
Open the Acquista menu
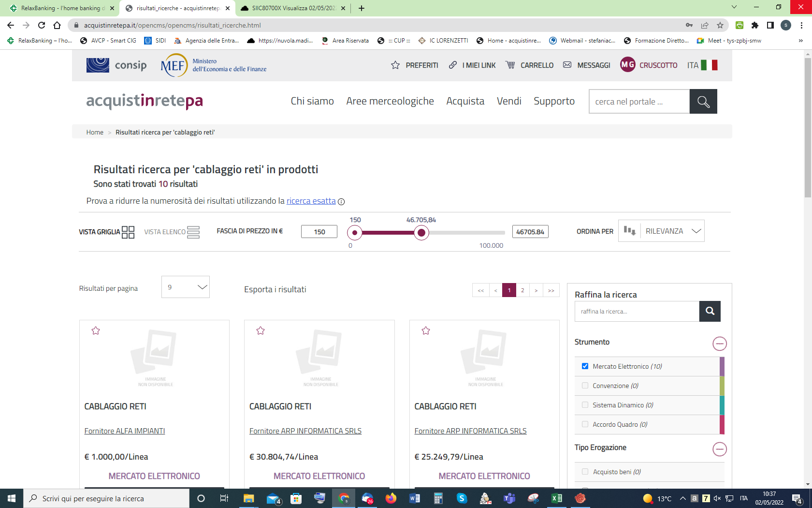click(x=465, y=101)
